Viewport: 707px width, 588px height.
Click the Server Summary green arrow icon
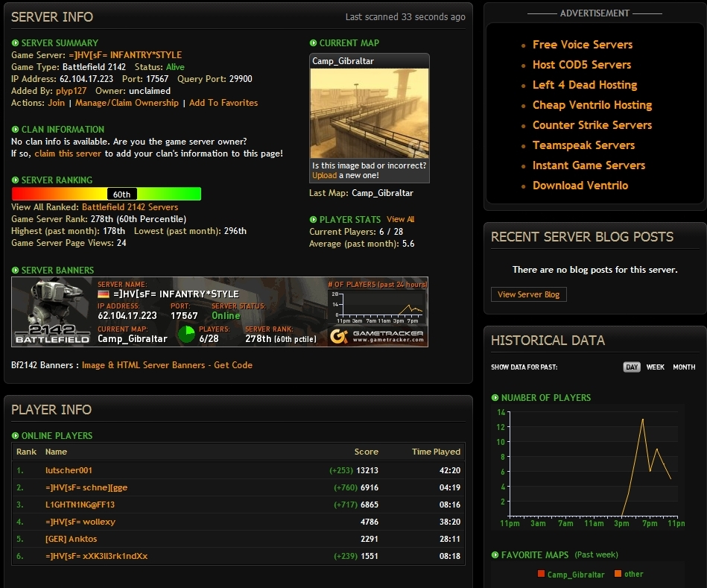pyautogui.click(x=16, y=43)
